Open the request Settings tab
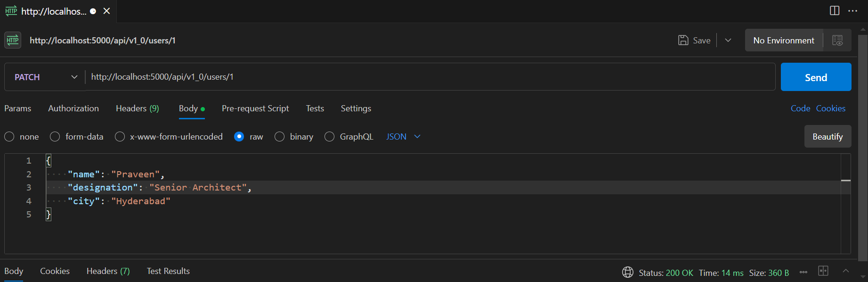Viewport: 868px width, 282px height. [356, 108]
